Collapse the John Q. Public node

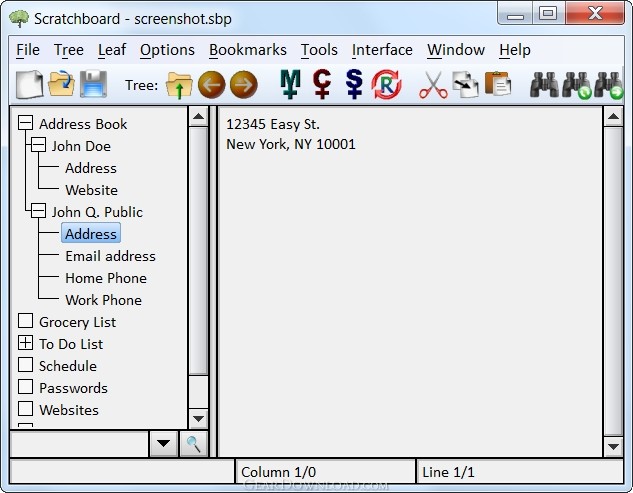[x=38, y=211]
